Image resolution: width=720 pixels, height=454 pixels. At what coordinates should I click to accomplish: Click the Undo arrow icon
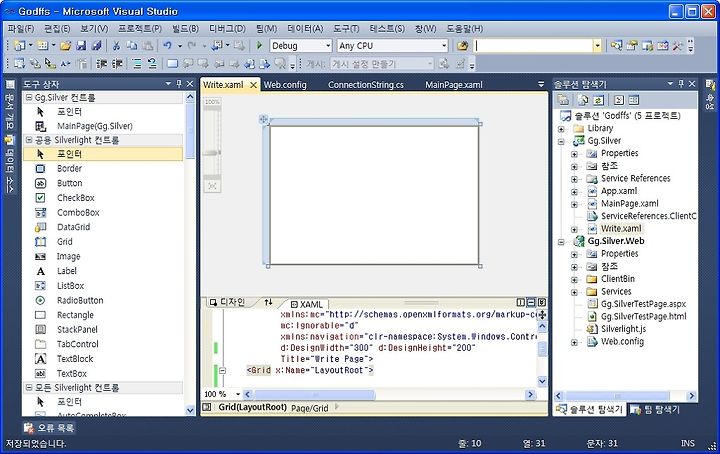click(x=168, y=45)
